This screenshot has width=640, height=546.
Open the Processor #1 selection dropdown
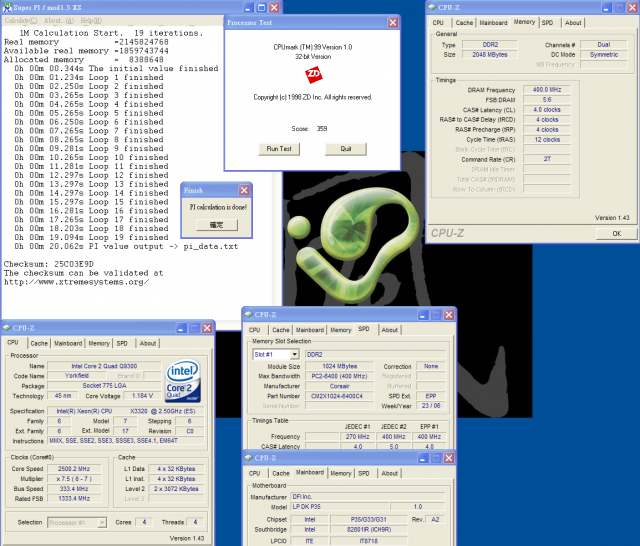coord(102,522)
